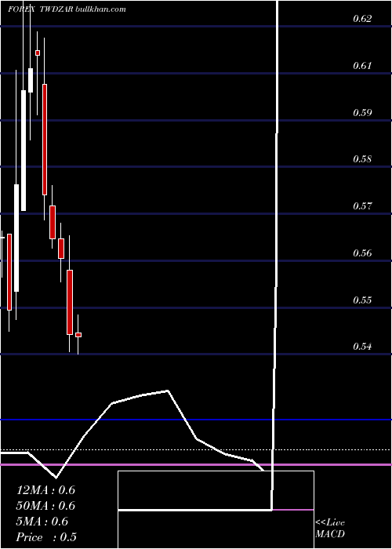The image size is (392, 549).
Task: Click the 0.61 price axis label
Action: 362,65
